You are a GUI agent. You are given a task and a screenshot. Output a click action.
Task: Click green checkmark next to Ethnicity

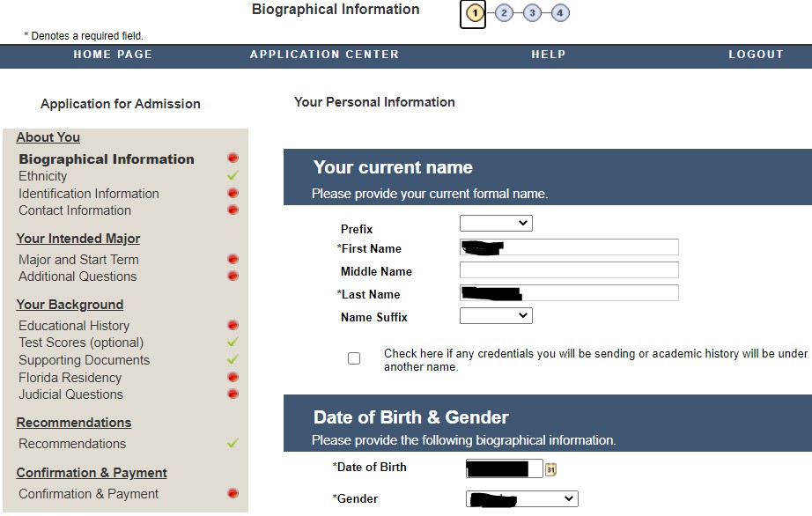pos(233,176)
